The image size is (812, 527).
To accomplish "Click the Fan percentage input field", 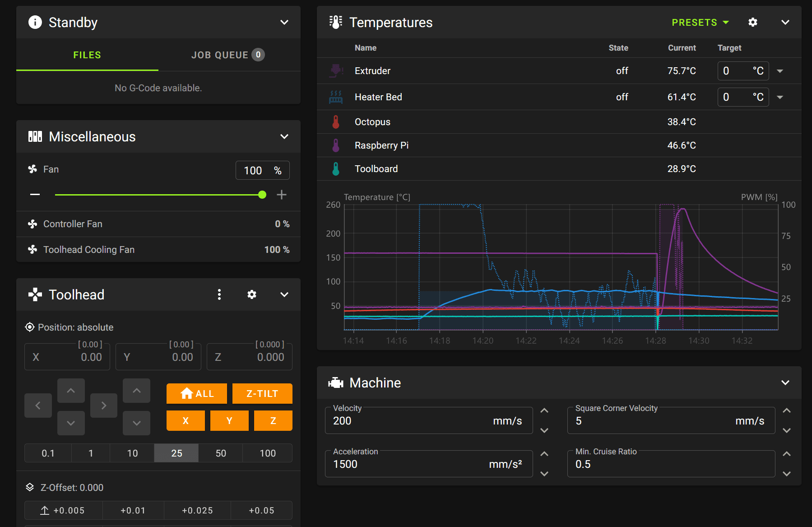I will tap(263, 170).
